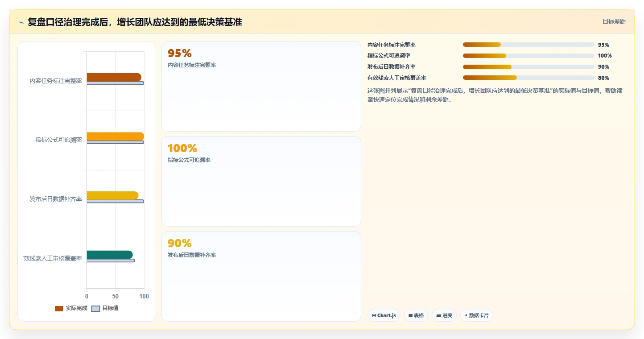The height and width of the screenshot is (339, 644).
Task: Click the 内容任务标注完整率 progress bar on the right
Action: point(528,45)
